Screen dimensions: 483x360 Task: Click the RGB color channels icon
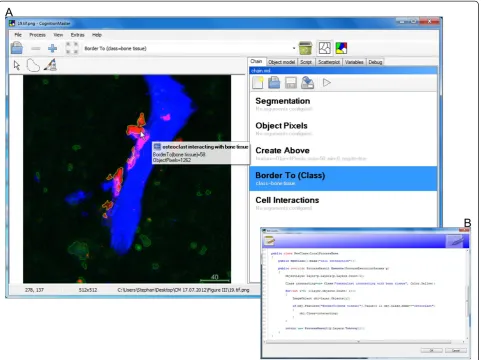[341, 48]
